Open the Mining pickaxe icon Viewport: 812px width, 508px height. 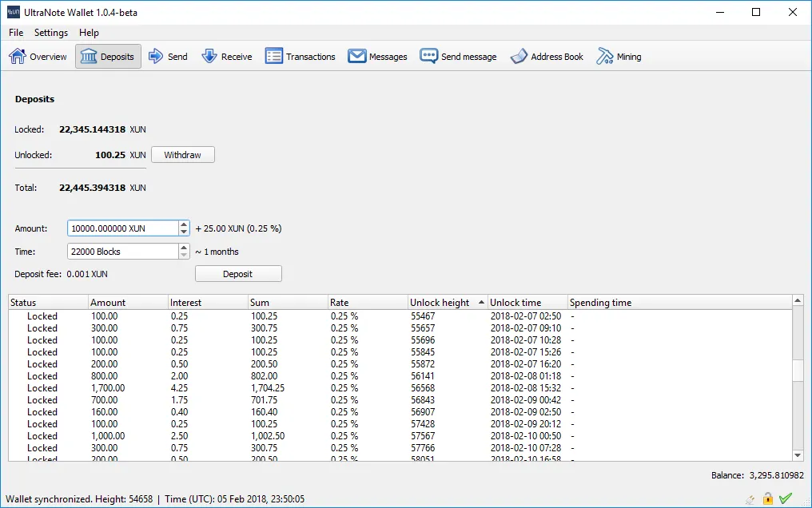[605, 57]
